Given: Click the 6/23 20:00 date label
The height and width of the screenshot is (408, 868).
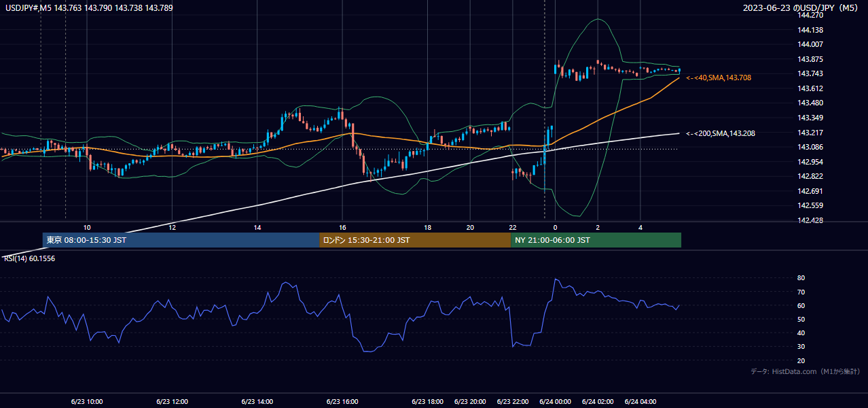Looking at the screenshot, I should pos(470,402).
